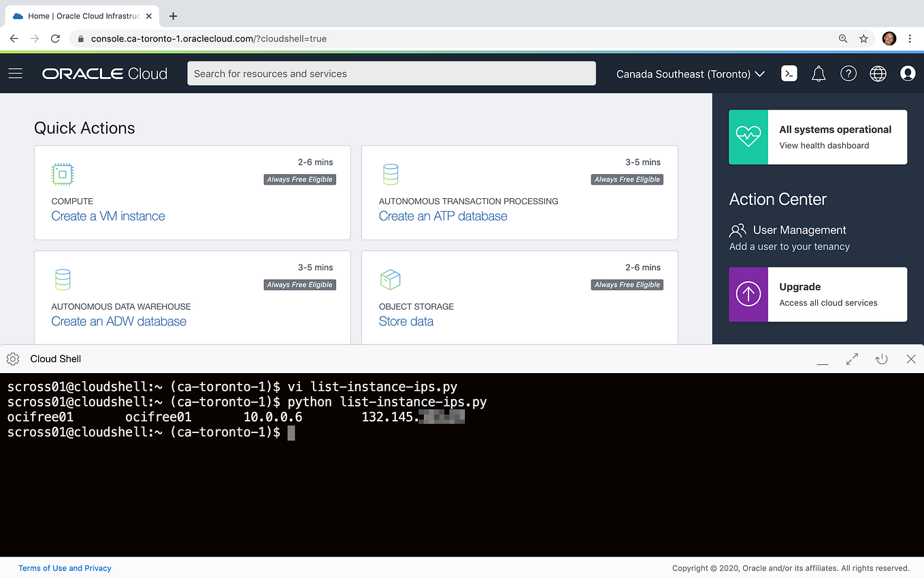The image size is (924, 578).
Task: Click the Autonomous Data Warehouse database icon
Action: pyautogui.click(x=63, y=279)
